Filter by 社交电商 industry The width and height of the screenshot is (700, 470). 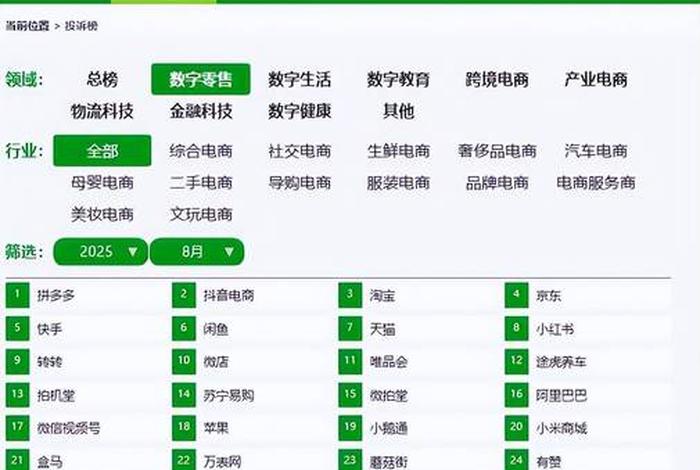pyautogui.click(x=300, y=151)
